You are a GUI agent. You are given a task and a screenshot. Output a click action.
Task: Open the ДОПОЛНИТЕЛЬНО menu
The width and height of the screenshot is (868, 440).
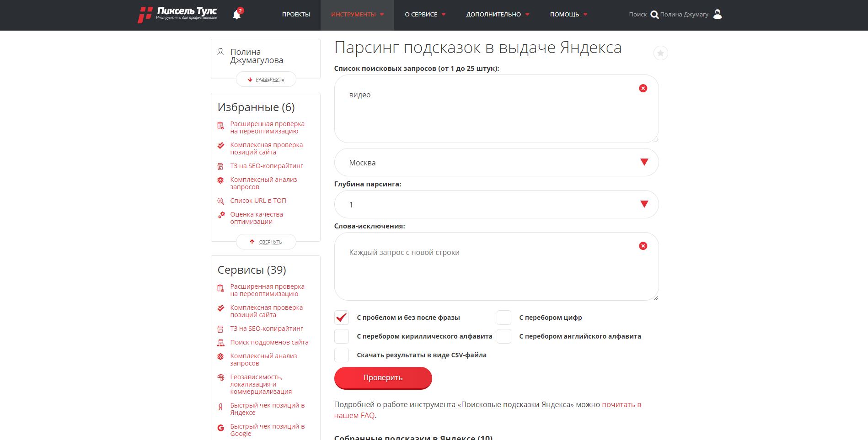click(498, 15)
